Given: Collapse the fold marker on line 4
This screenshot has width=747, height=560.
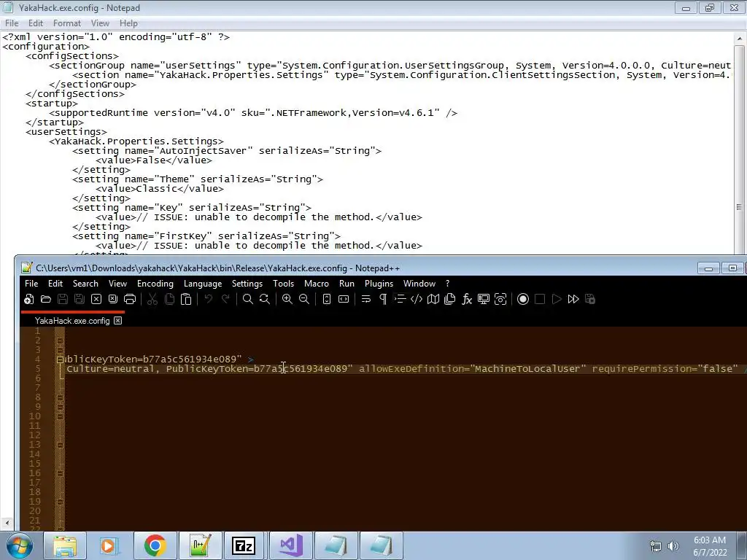Looking at the screenshot, I should [60, 359].
